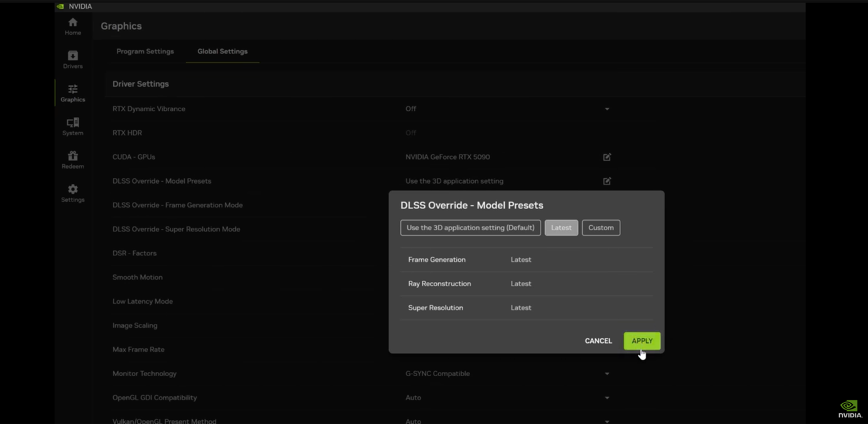Open the Settings gear icon
The width and height of the screenshot is (868, 424).
click(72, 193)
